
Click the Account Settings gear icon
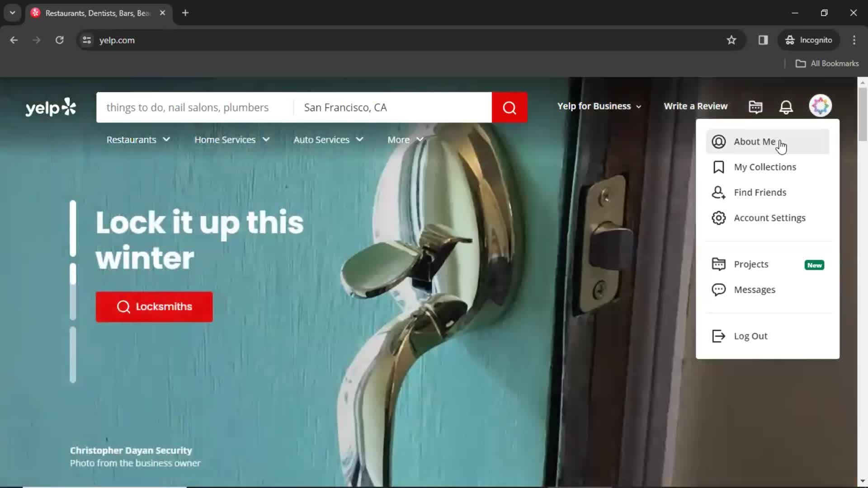(719, 217)
